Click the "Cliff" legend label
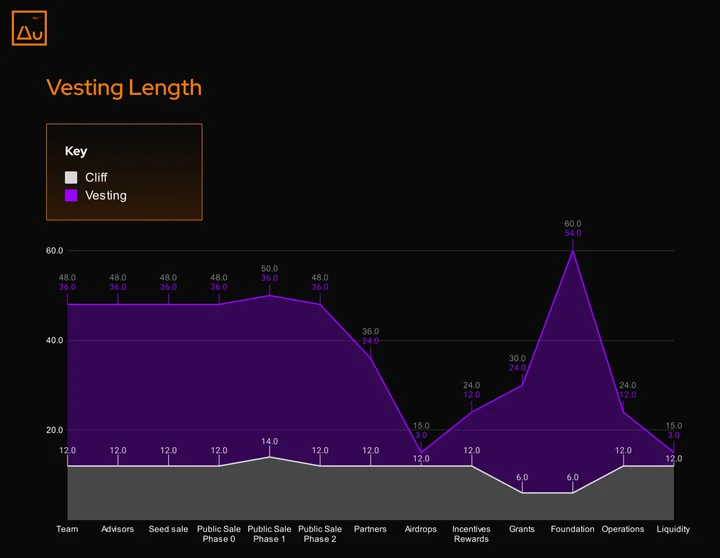The height and width of the screenshot is (558, 720). point(96,177)
